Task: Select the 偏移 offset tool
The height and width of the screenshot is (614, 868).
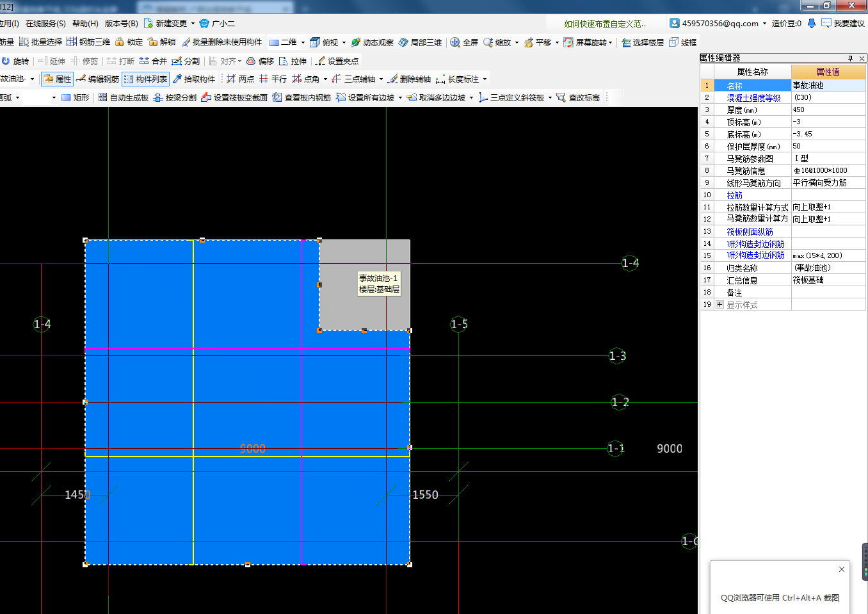Action: tap(260, 61)
